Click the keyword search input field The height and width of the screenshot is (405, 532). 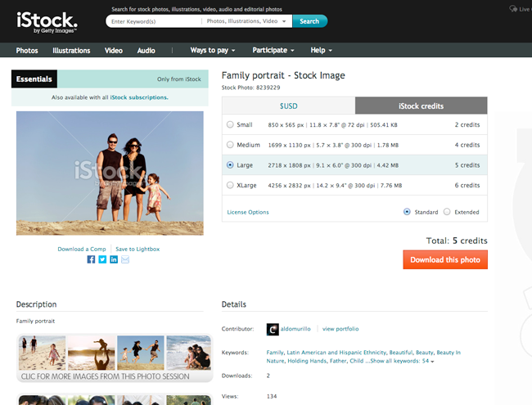[153, 21]
